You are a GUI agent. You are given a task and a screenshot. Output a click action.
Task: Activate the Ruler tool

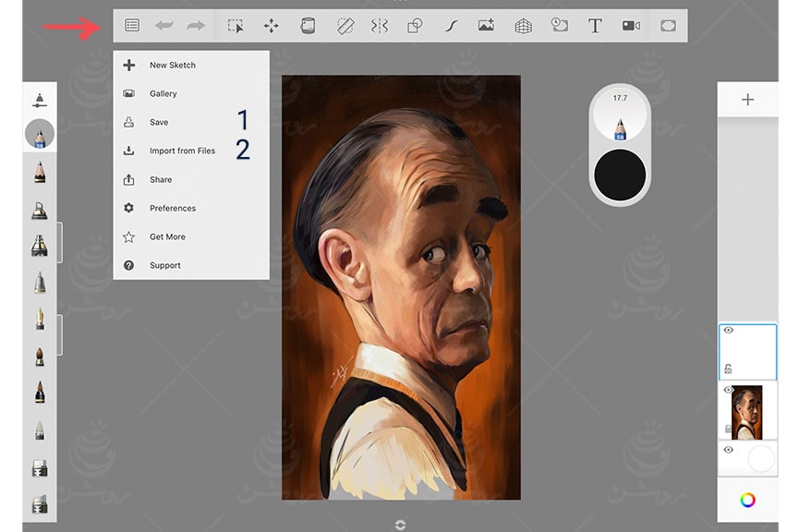pyautogui.click(x=343, y=26)
